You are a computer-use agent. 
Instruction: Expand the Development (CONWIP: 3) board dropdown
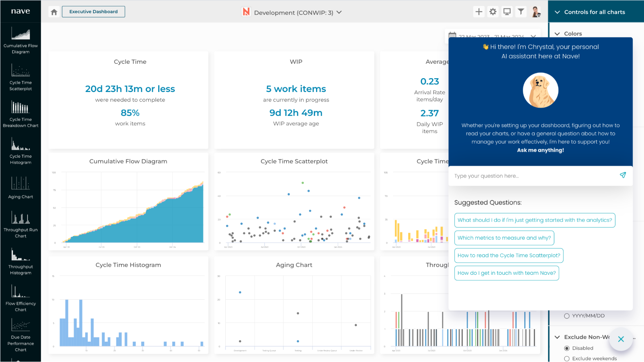[339, 12]
